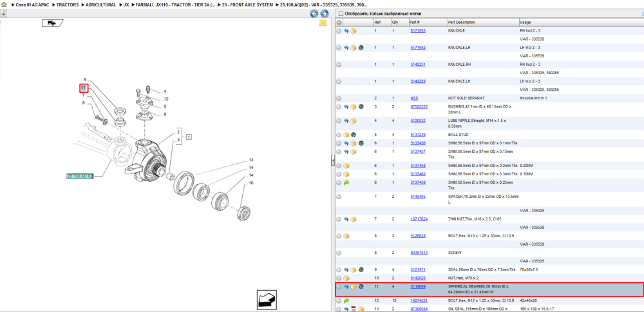Image resolution: width=644 pixels, height=312 pixels.
Task: Sort by the Usage column header
Action: (x=581, y=23)
